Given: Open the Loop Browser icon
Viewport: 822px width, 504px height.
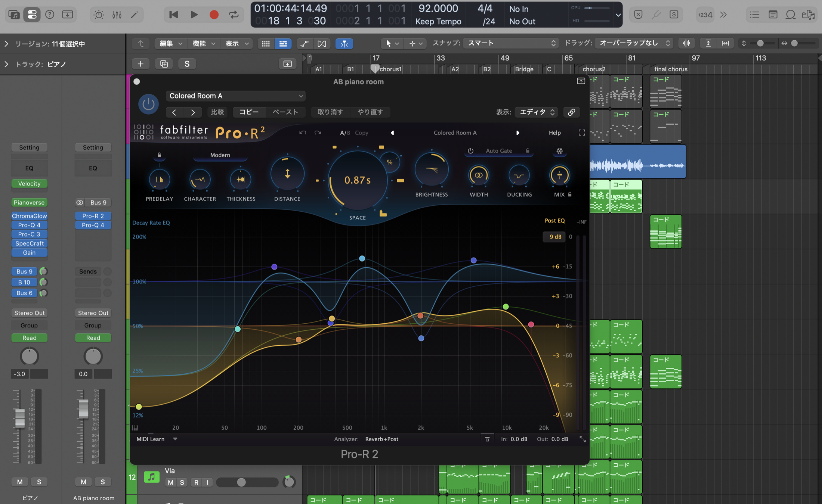Looking at the screenshot, I should 790,15.
